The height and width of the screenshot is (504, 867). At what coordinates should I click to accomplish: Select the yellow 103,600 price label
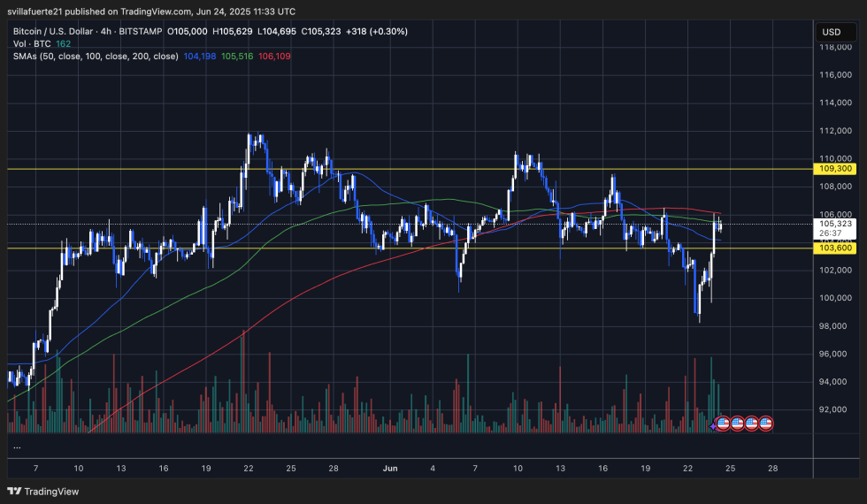click(836, 248)
